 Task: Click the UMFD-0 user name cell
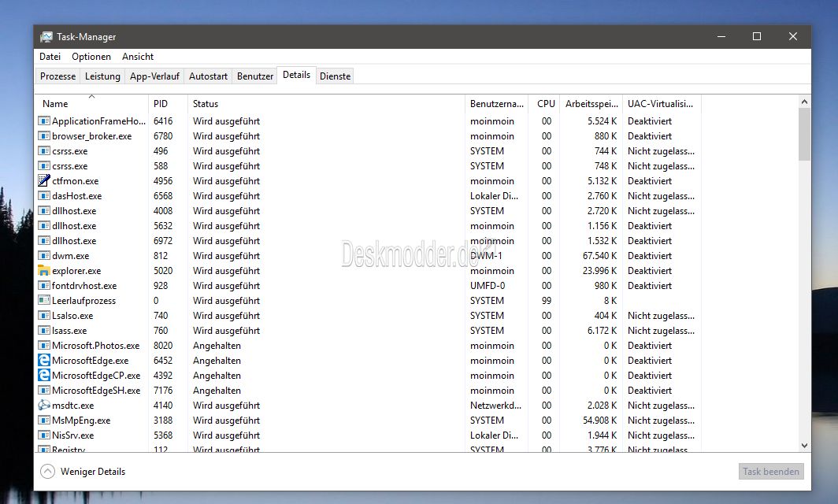click(x=488, y=285)
